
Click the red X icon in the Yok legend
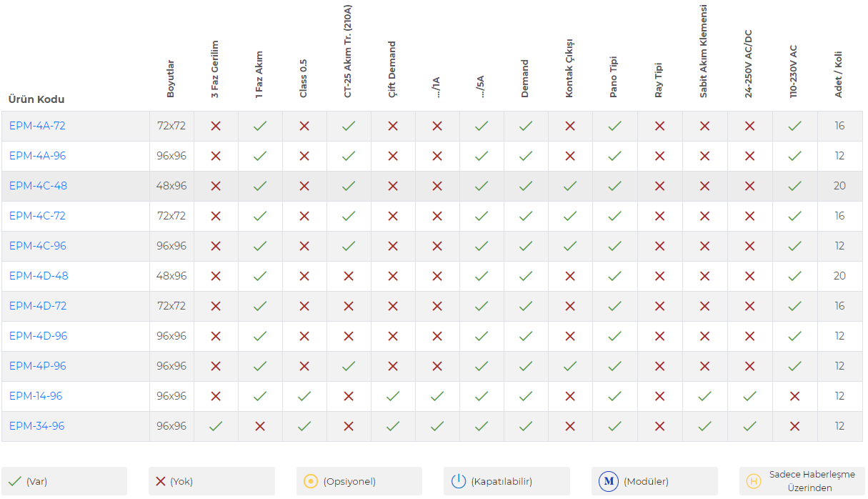[161, 481]
